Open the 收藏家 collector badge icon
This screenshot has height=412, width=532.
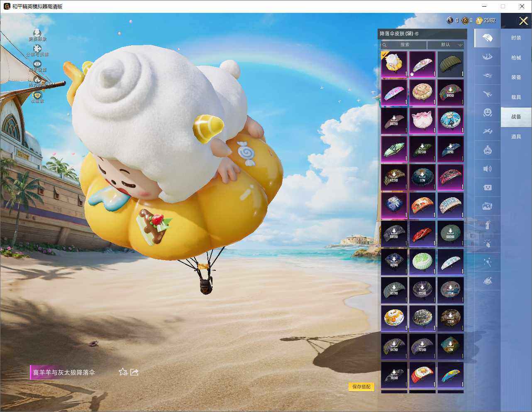point(37,95)
